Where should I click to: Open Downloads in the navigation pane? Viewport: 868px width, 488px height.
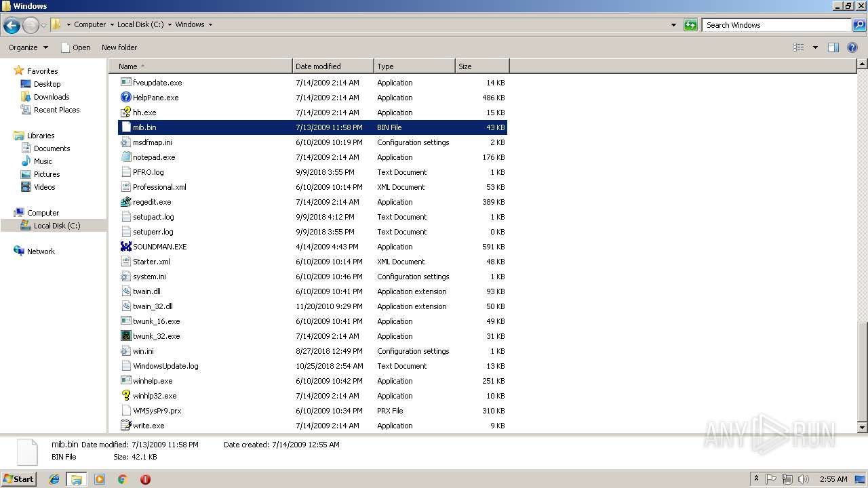point(52,97)
